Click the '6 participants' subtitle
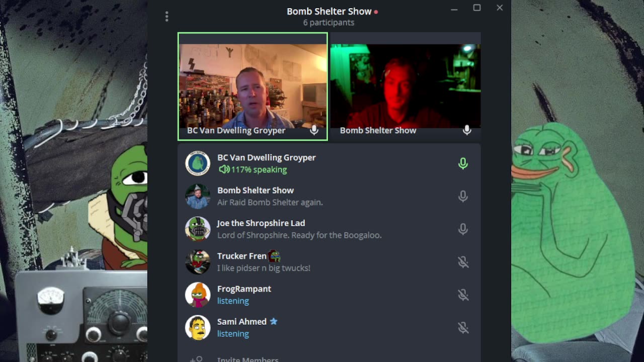Viewport: 644px width, 362px height. pos(329,23)
